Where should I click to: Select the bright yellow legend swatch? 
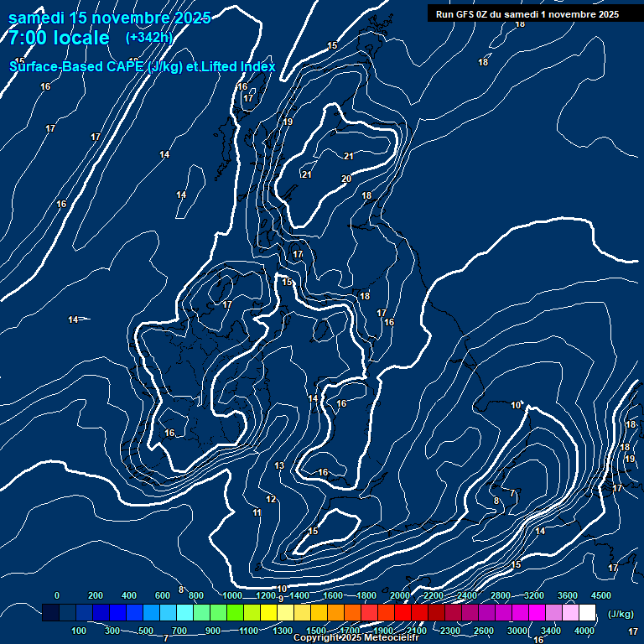pyautogui.click(x=268, y=614)
